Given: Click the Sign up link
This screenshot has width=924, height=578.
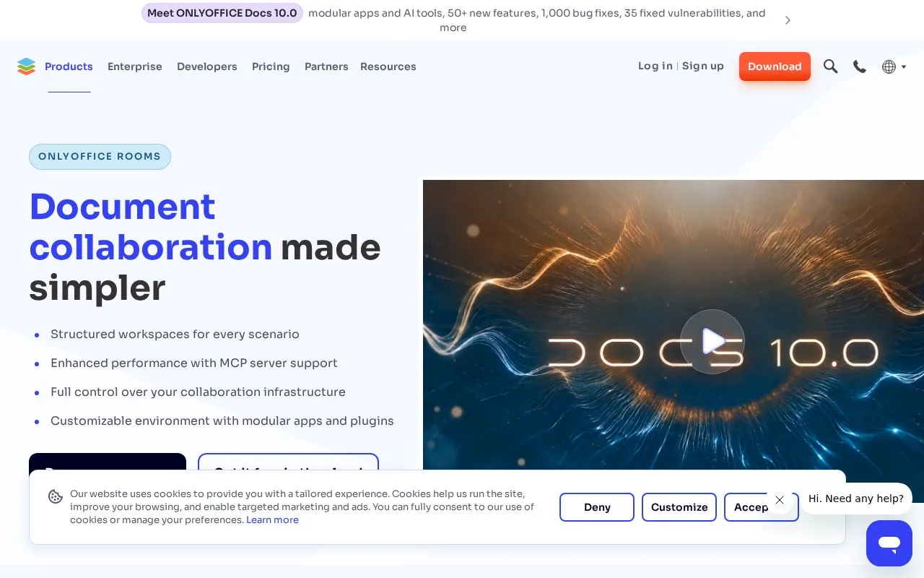Looking at the screenshot, I should tap(703, 66).
